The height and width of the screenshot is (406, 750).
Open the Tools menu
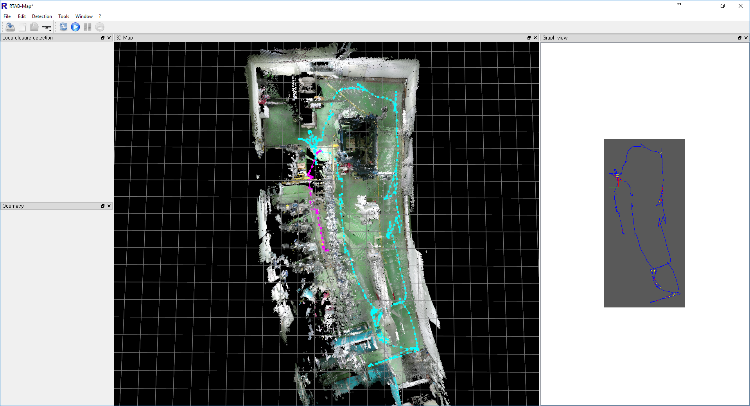pyautogui.click(x=64, y=17)
